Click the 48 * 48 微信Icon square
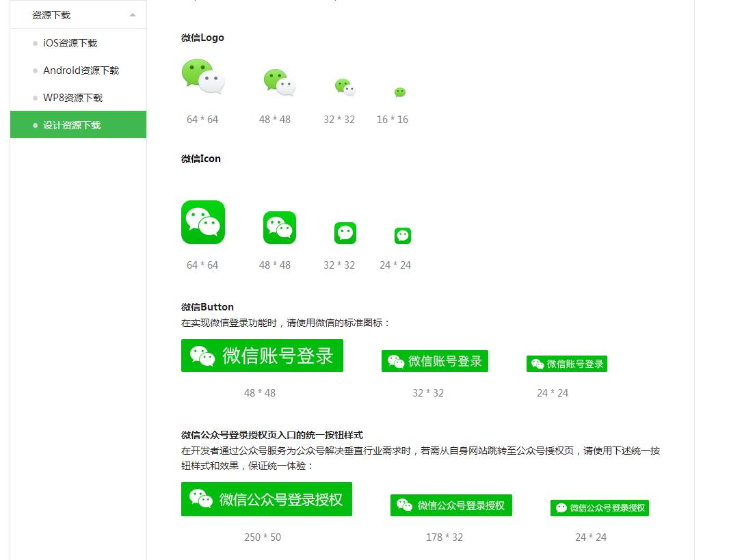This screenshot has width=729, height=560. (280, 228)
